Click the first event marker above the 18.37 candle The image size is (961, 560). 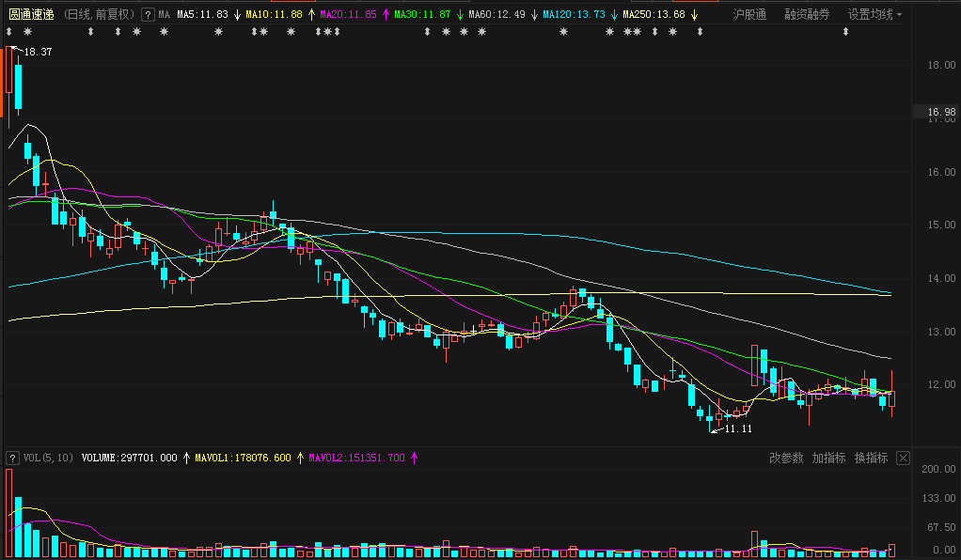[x=9, y=31]
